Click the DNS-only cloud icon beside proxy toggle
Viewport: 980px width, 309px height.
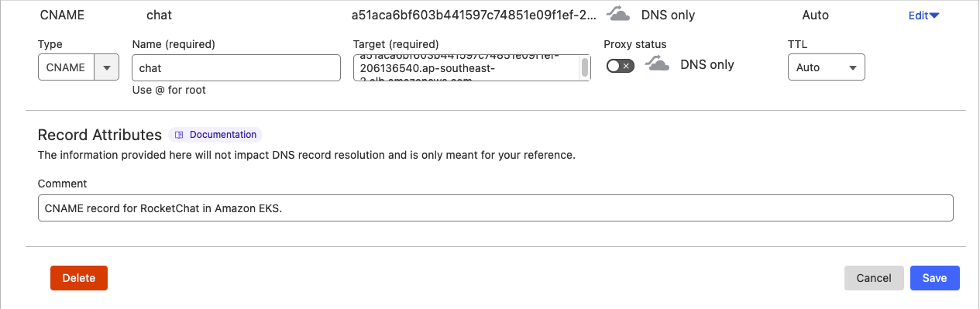point(658,64)
